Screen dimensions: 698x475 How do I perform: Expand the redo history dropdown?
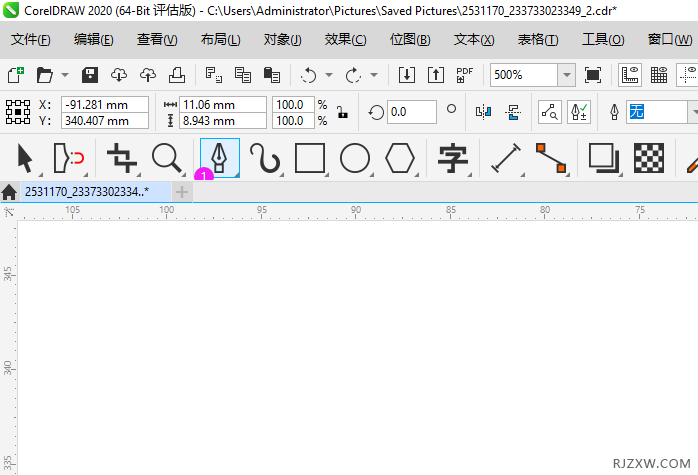374,75
